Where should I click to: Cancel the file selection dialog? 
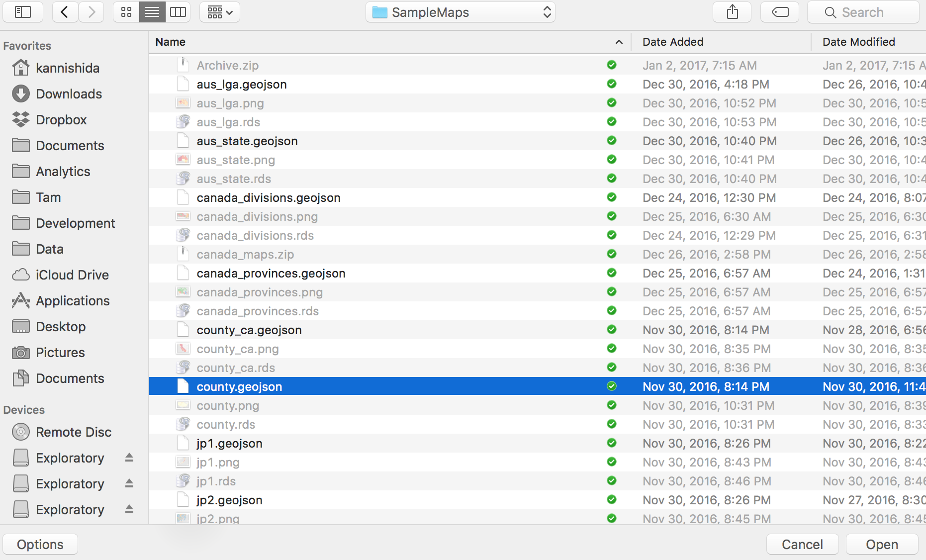point(802,544)
